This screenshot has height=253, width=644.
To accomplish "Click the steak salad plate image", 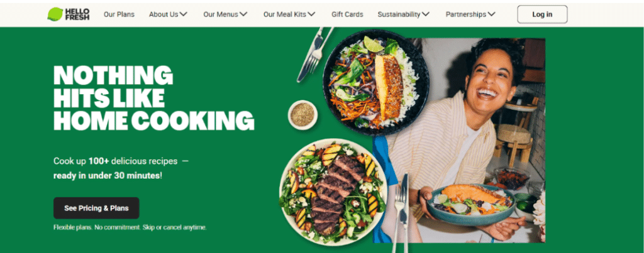I will [333, 192].
